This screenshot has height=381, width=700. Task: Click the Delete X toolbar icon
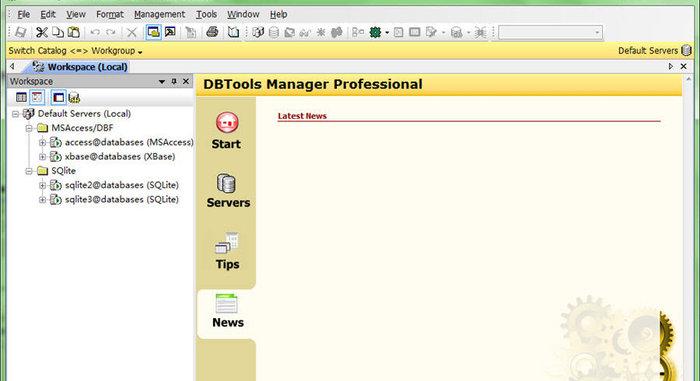(132, 32)
